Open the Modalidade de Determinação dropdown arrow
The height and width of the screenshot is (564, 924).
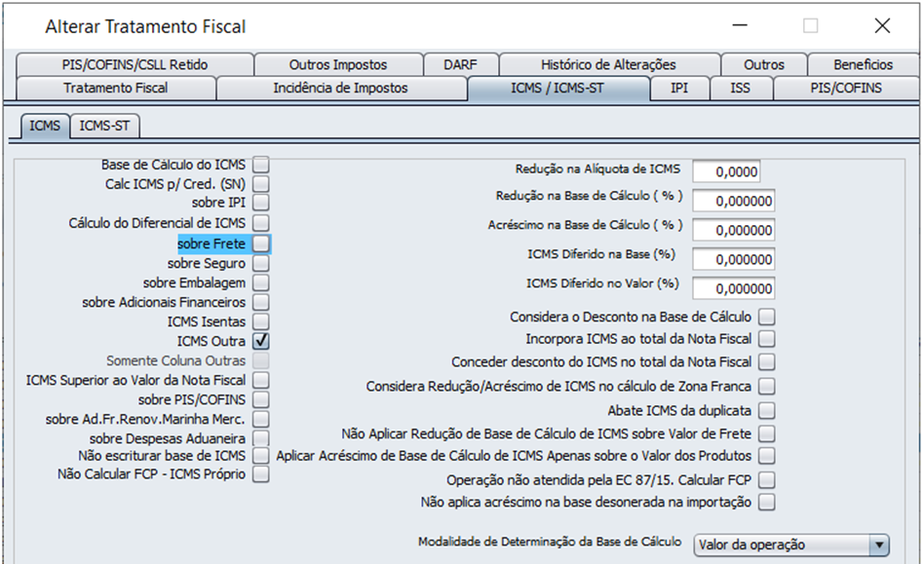[x=878, y=545]
